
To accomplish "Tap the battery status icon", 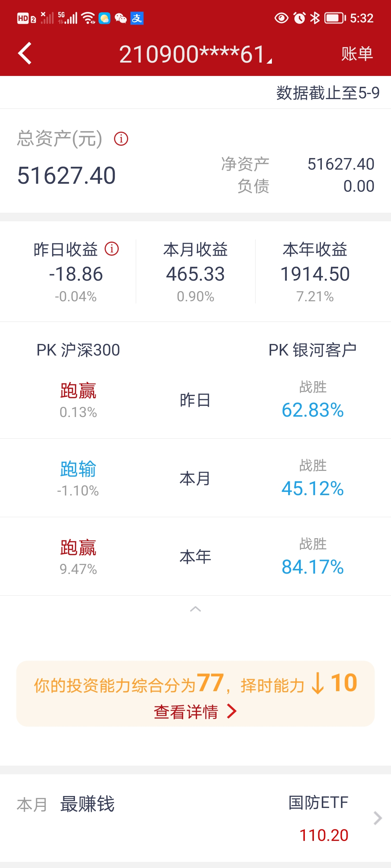I will coord(335,18).
